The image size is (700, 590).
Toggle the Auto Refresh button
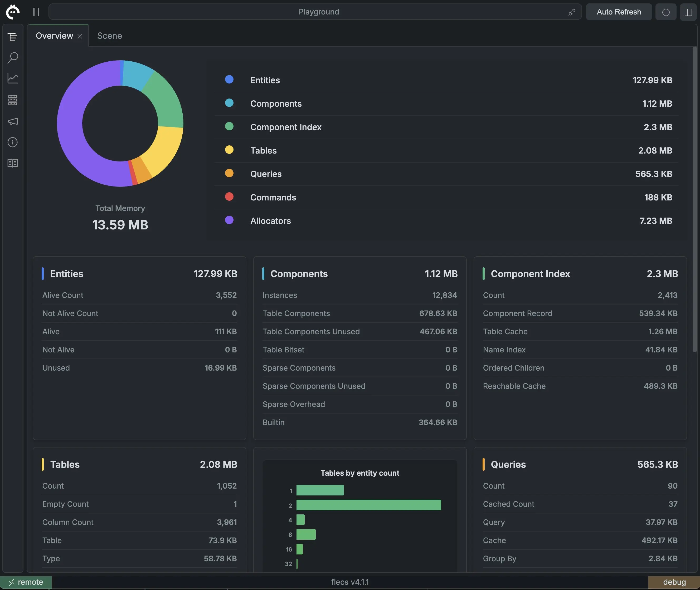pyautogui.click(x=619, y=12)
